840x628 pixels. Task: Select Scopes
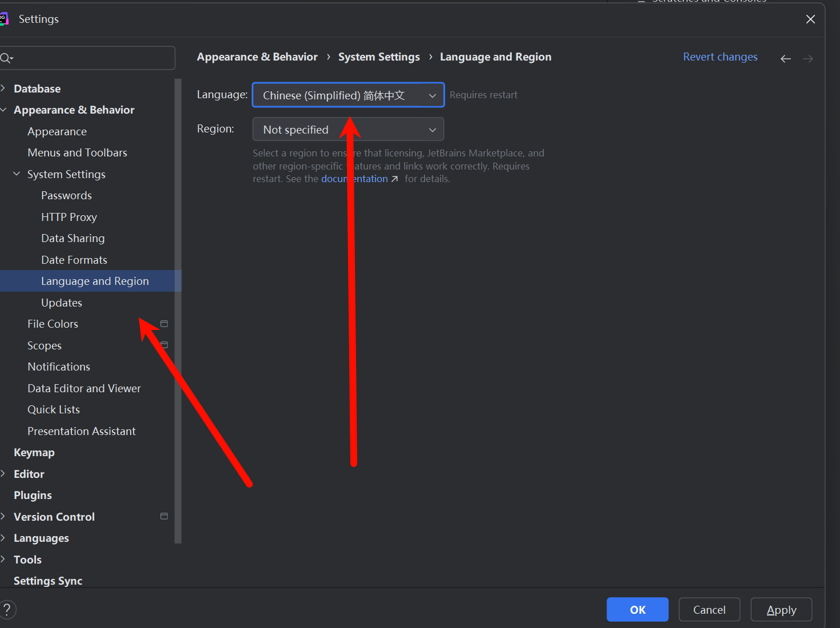pos(45,345)
